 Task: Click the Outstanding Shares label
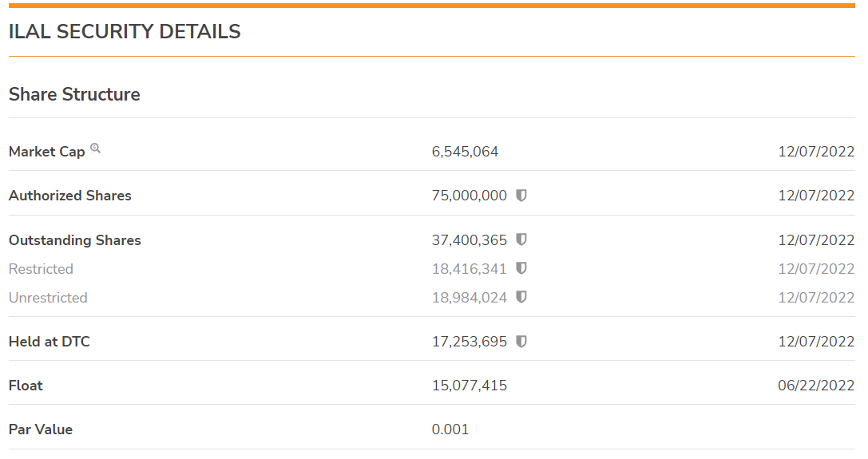pyautogui.click(x=75, y=240)
